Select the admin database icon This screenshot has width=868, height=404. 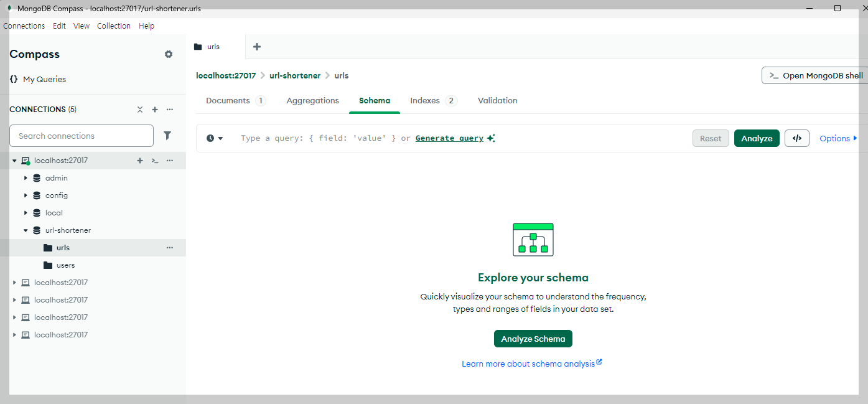point(37,178)
